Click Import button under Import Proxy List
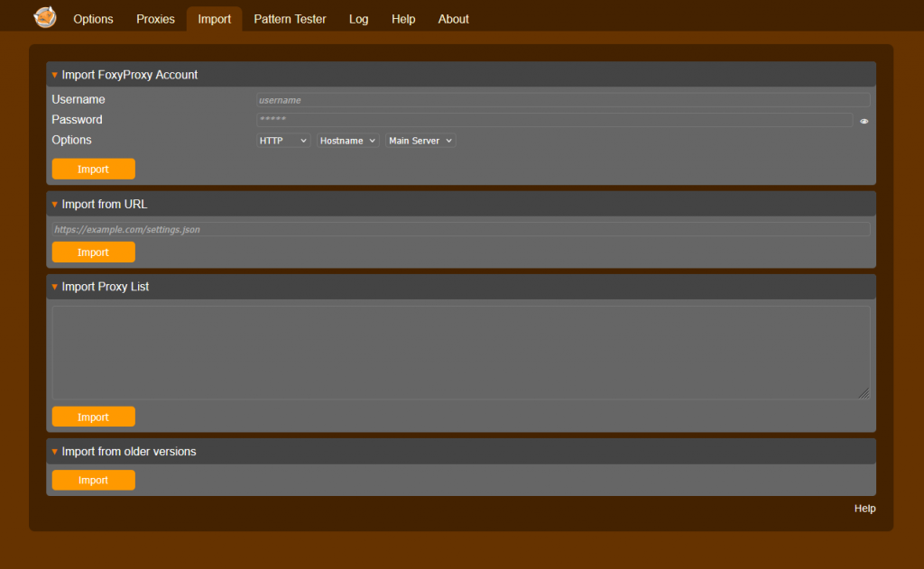 [93, 417]
